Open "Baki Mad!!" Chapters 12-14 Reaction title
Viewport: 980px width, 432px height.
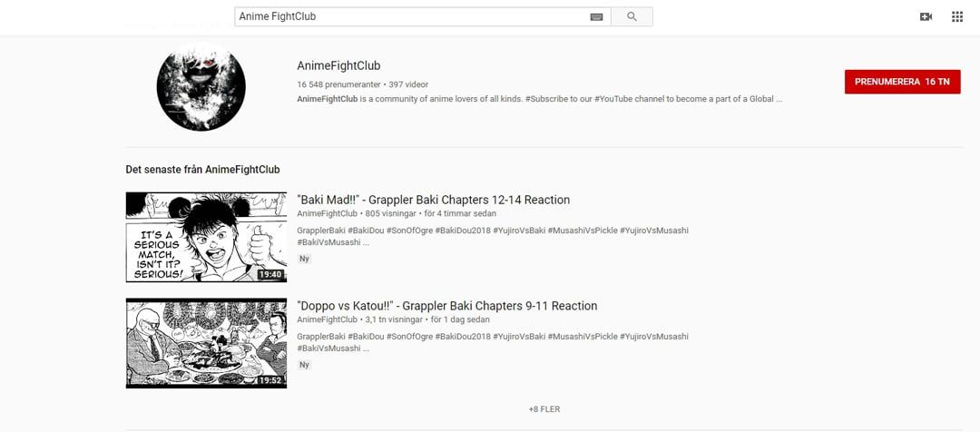point(433,200)
